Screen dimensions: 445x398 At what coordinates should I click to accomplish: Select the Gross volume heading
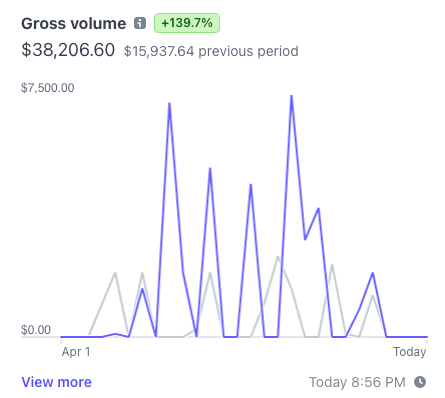click(74, 24)
